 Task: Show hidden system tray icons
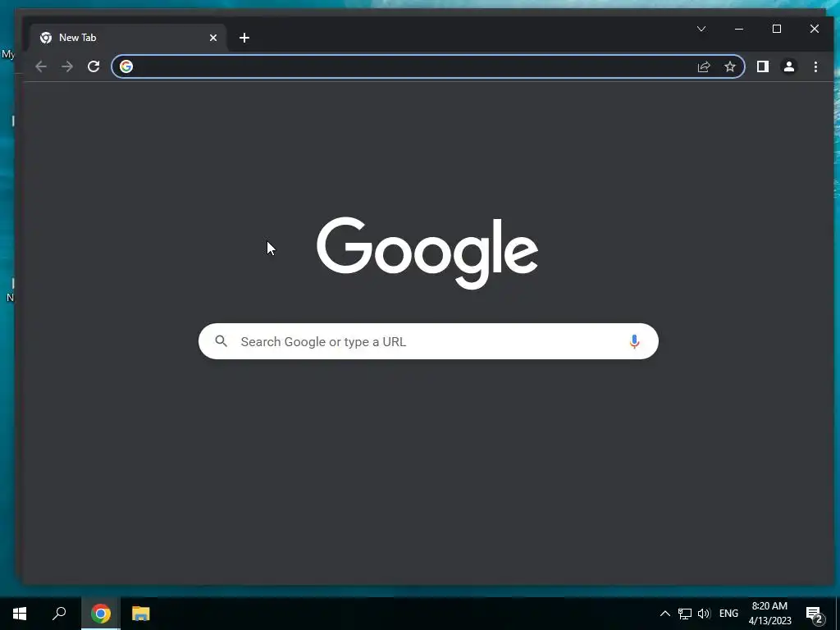(664, 614)
